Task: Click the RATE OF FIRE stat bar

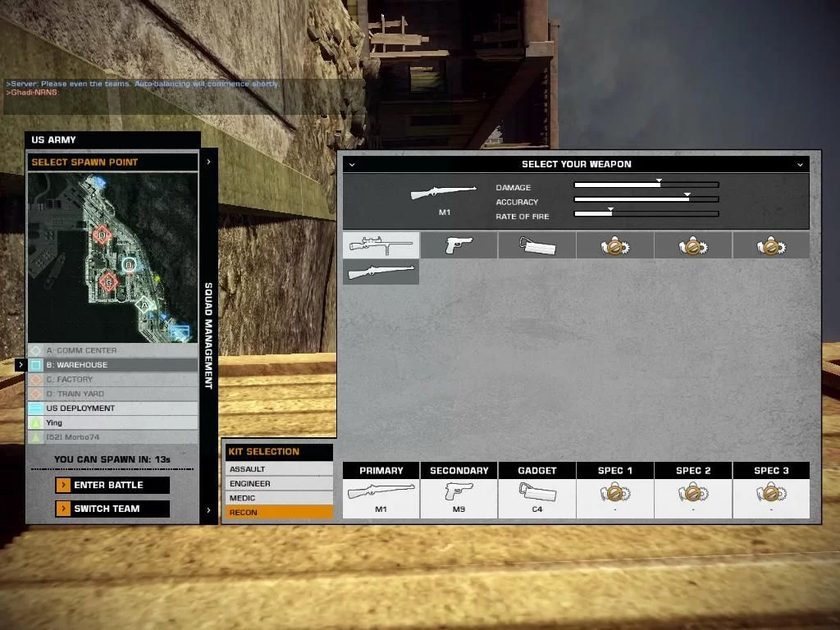Action: click(646, 214)
